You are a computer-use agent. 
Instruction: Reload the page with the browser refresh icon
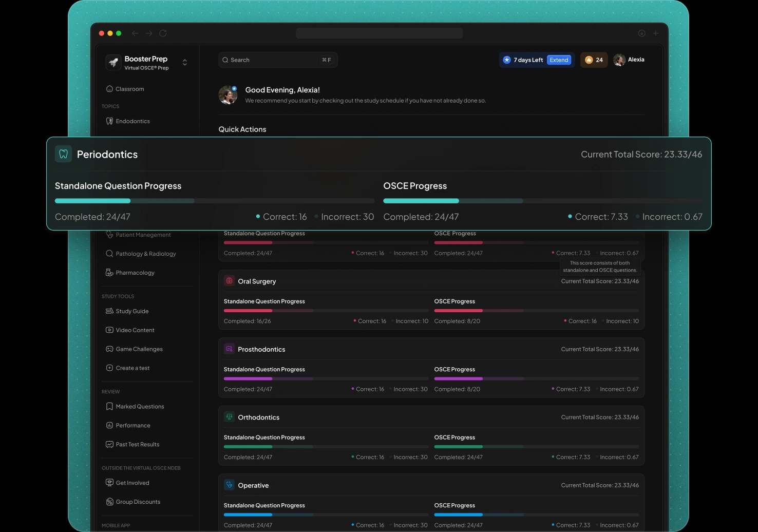[x=163, y=33]
